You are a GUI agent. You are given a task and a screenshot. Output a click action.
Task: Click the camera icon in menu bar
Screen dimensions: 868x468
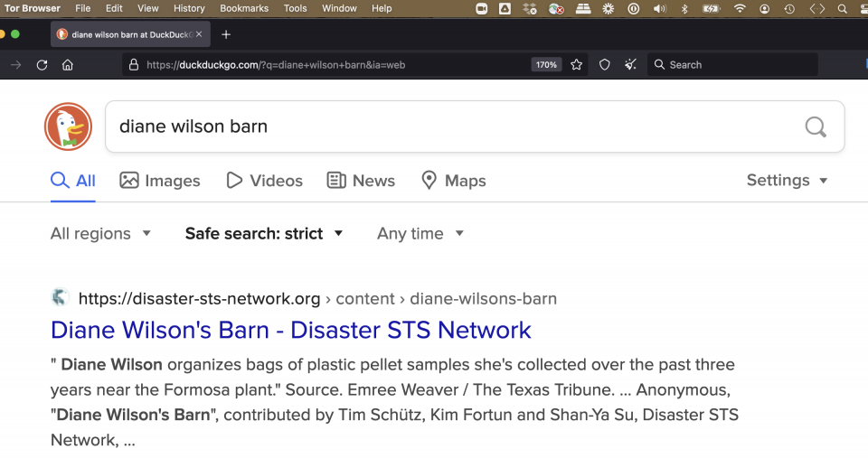(x=482, y=8)
